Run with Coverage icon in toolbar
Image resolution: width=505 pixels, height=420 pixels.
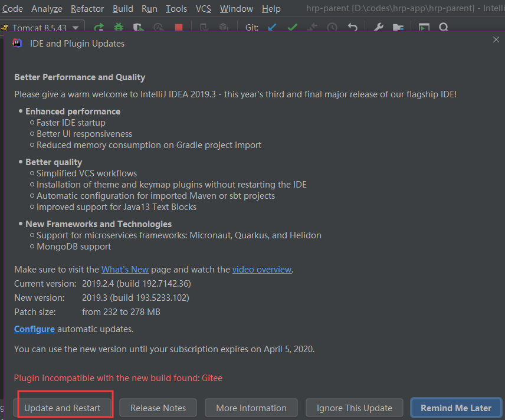point(139,27)
